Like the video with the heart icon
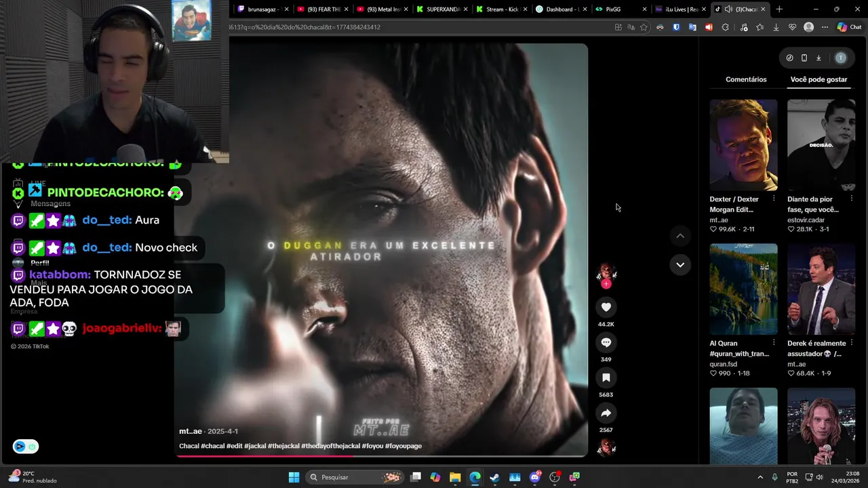The height and width of the screenshot is (488, 868). coord(606,307)
